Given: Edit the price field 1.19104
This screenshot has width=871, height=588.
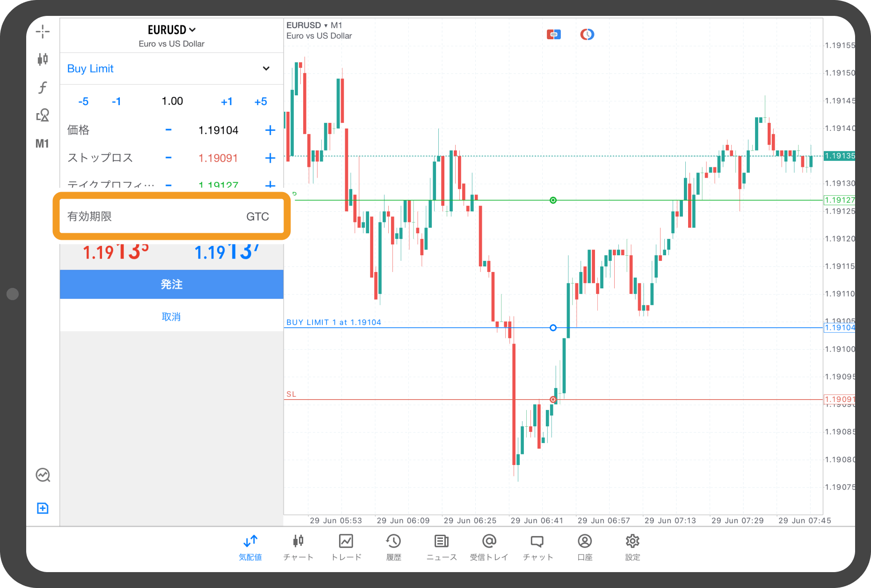Looking at the screenshot, I should 218,130.
